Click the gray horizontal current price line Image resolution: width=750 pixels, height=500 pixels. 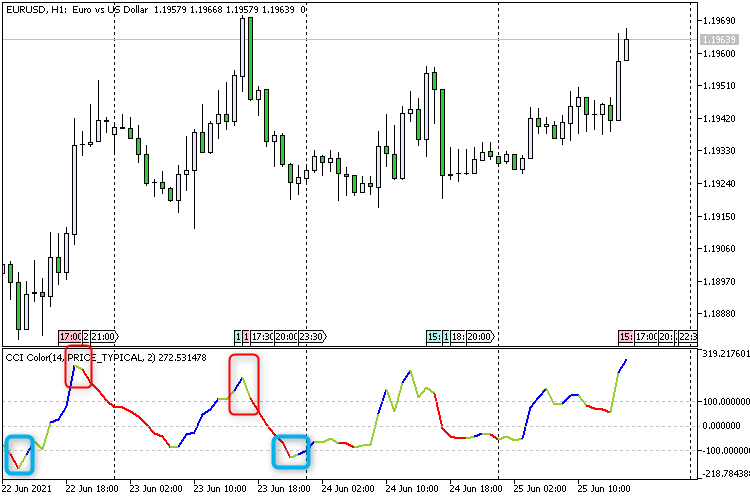(x=349, y=39)
